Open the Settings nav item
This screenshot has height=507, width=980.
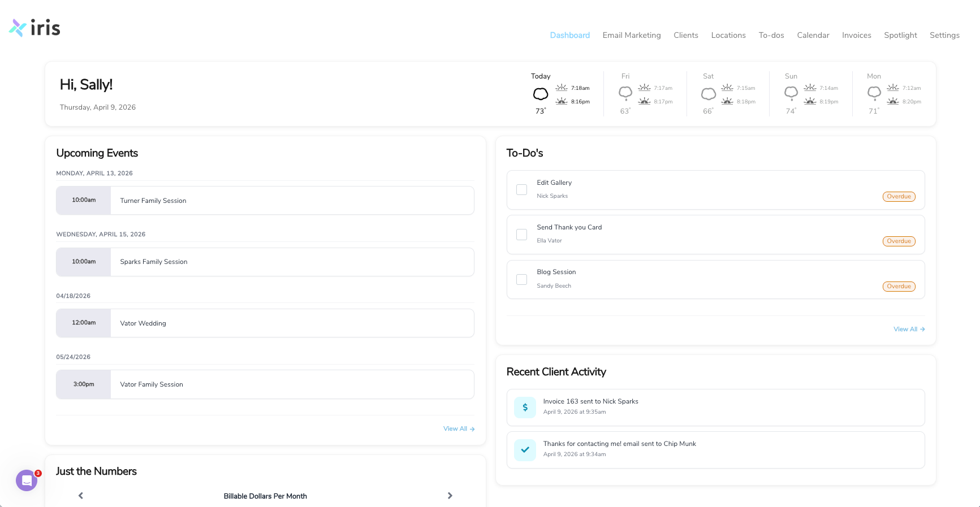click(x=945, y=35)
